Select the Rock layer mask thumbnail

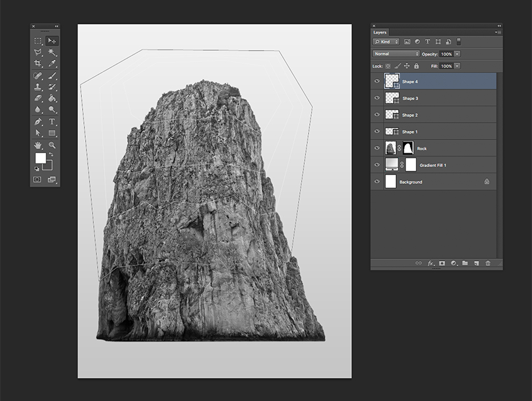(408, 148)
